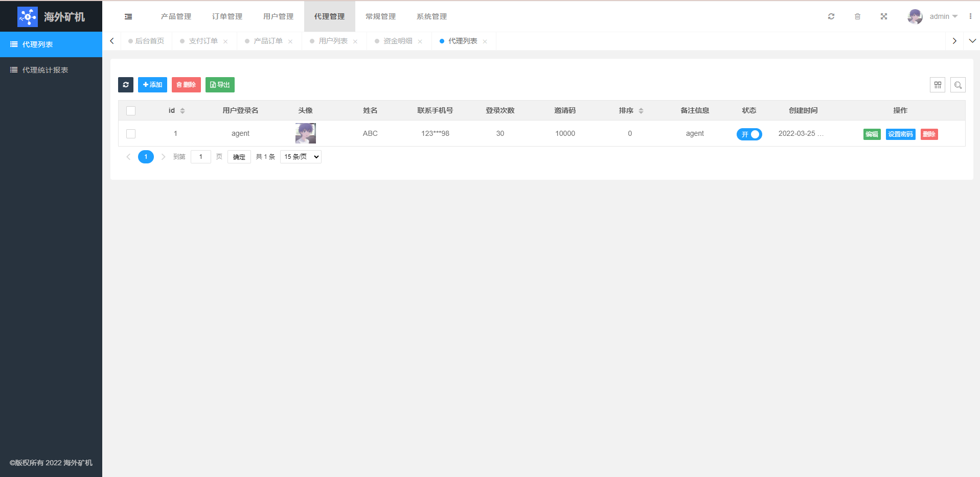The height and width of the screenshot is (477, 980).
Task: Click the trash clear-cache icon in header
Action: 857,16
